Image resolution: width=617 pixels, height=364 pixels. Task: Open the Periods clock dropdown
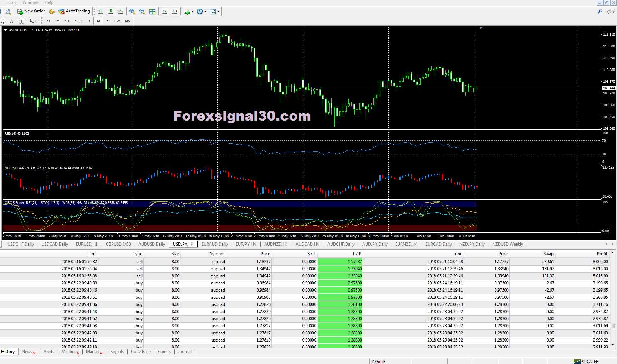click(x=202, y=11)
